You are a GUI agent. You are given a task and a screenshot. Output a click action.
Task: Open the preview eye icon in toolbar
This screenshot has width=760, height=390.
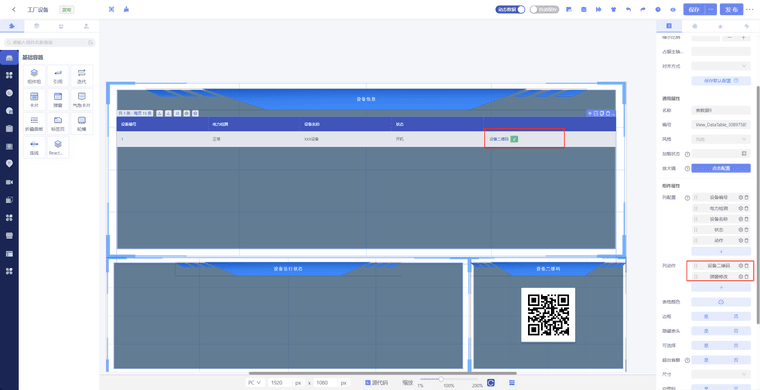coord(673,9)
